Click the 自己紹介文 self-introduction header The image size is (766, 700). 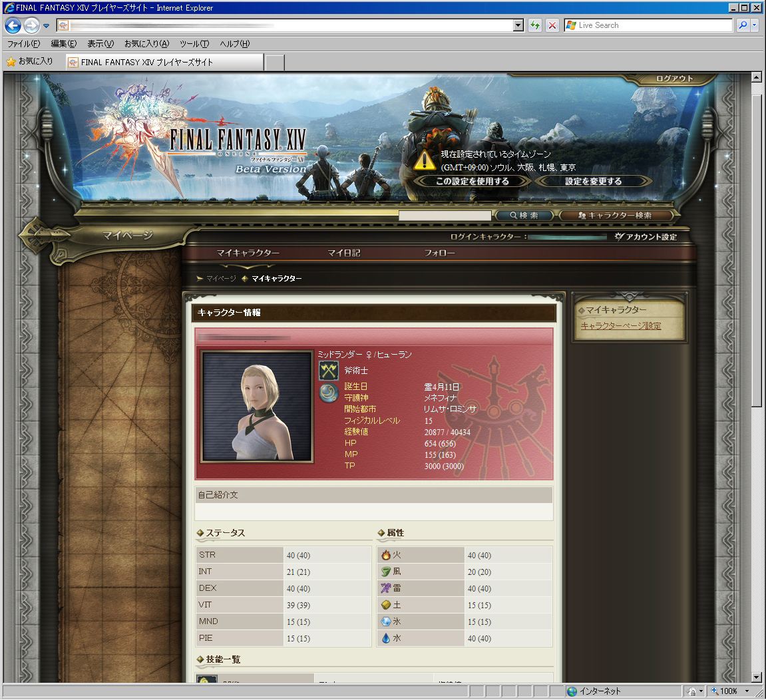[374, 495]
